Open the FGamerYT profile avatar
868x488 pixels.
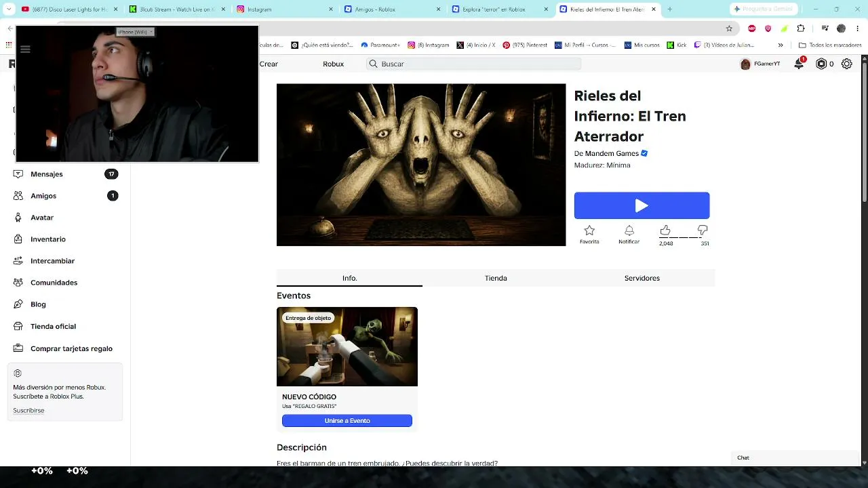(745, 64)
